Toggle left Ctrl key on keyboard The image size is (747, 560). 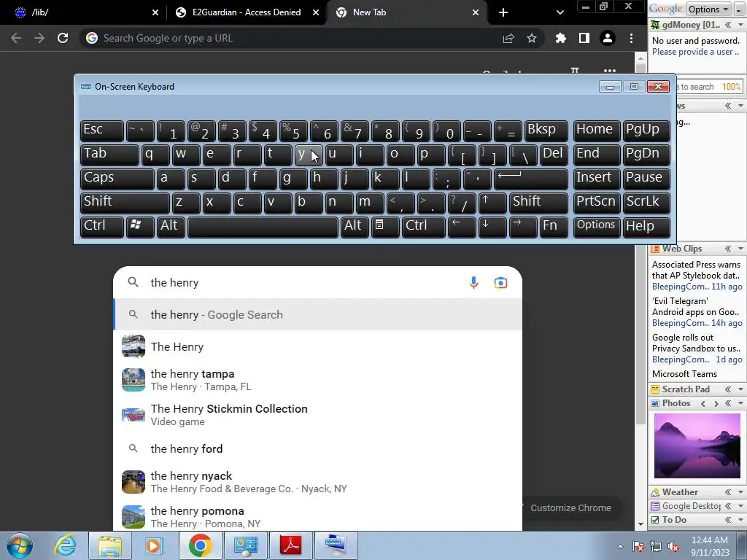tap(102, 227)
